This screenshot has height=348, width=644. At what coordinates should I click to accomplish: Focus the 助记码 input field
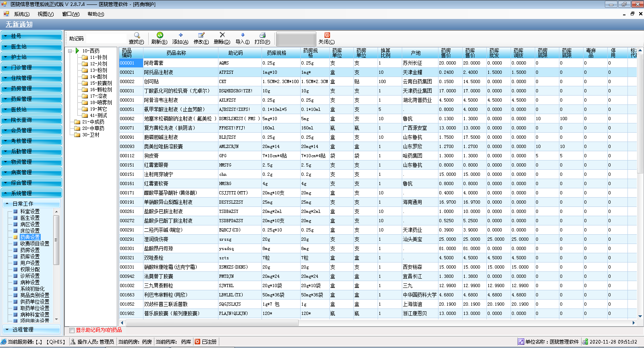pyautogui.click(x=106, y=39)
